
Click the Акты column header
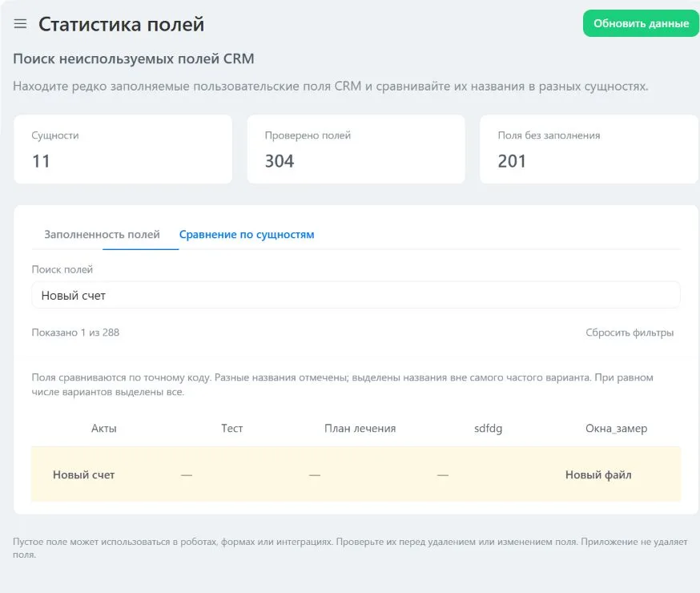pyautogui.click(x=103, y=428)
